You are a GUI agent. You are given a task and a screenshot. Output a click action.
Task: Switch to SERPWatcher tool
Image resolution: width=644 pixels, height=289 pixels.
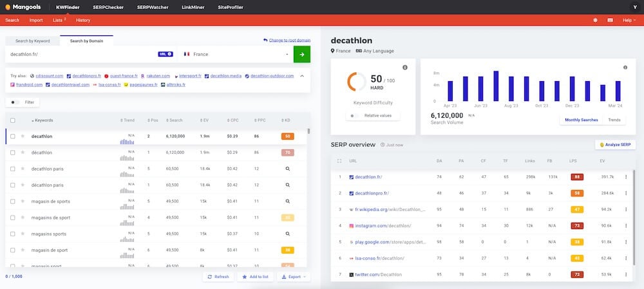pos(153,7)
